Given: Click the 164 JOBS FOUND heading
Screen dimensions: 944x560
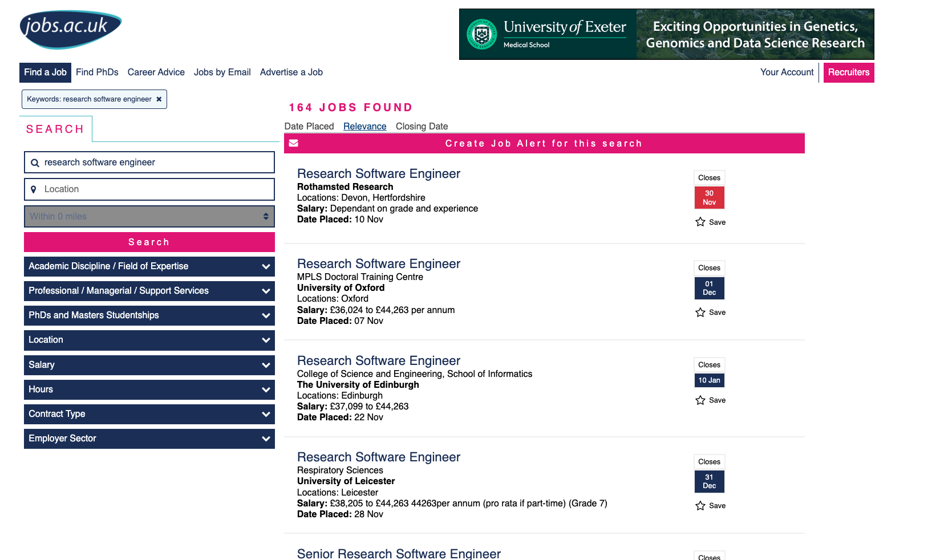Looking at the screenshot, I should 351,108.
